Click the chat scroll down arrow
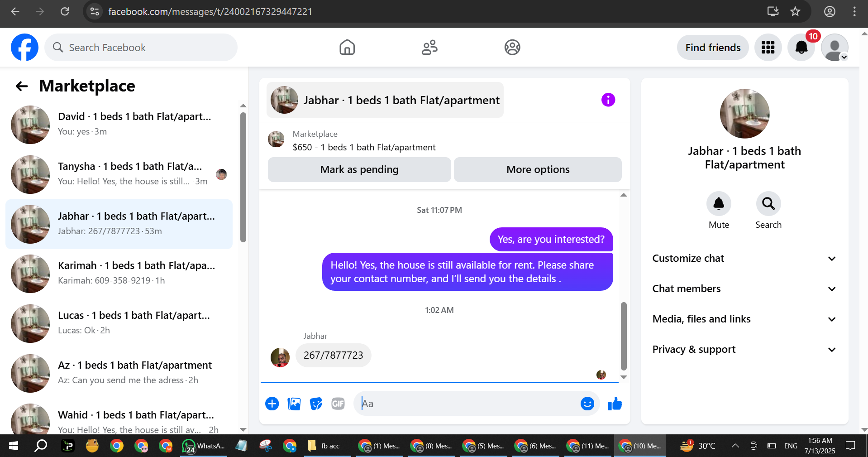The width and height of the screenshot is (868, 457). [624, 377]
